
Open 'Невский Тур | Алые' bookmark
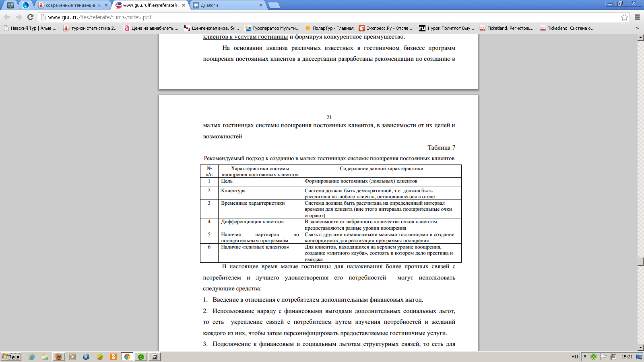[30, 28]
